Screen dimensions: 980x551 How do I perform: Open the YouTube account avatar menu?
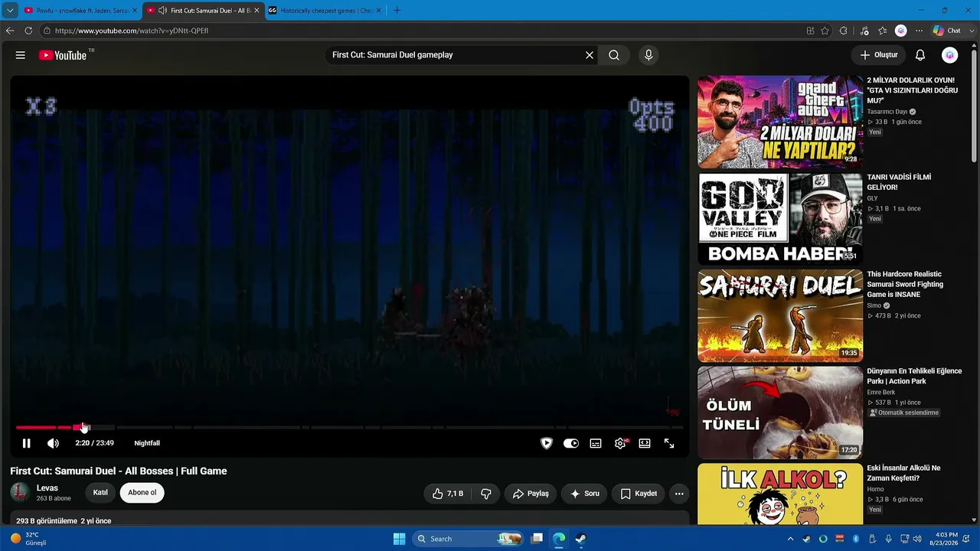[949, 55]
